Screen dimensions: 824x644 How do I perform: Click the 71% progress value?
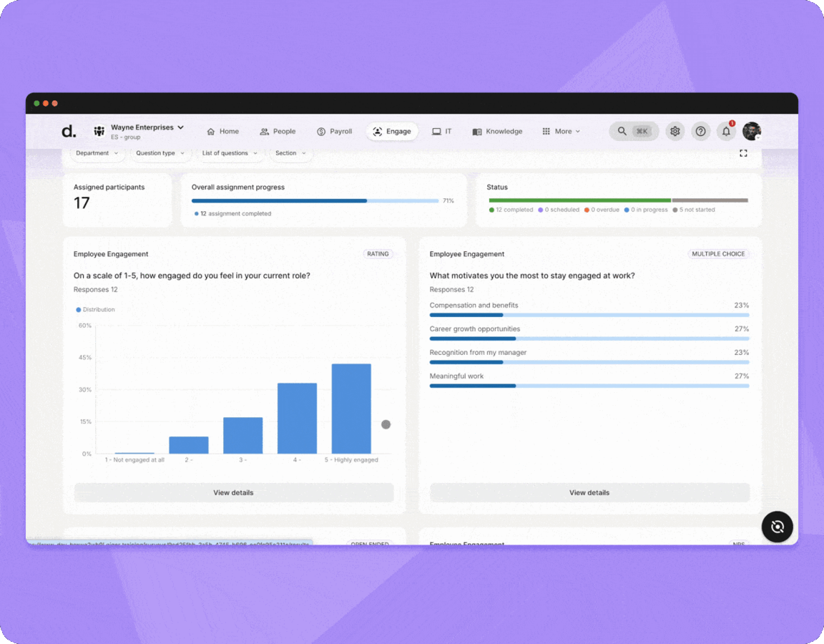[448, 201]
